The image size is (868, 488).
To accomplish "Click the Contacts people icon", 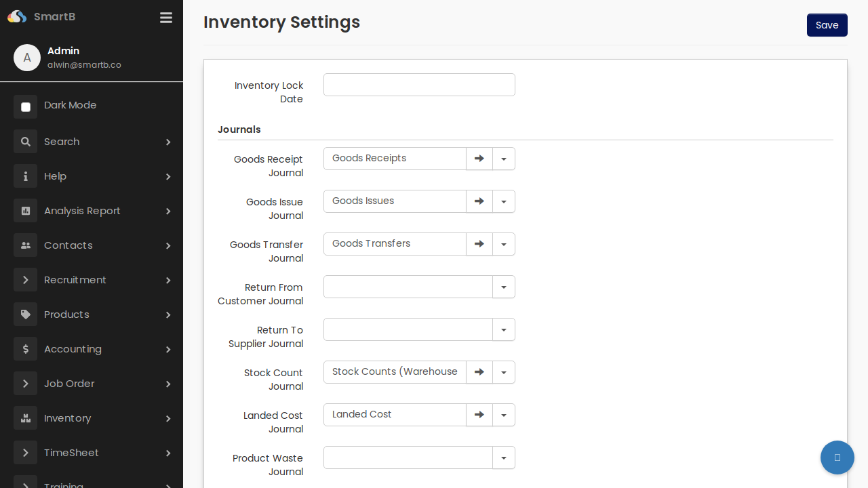I will coord(25,245).
